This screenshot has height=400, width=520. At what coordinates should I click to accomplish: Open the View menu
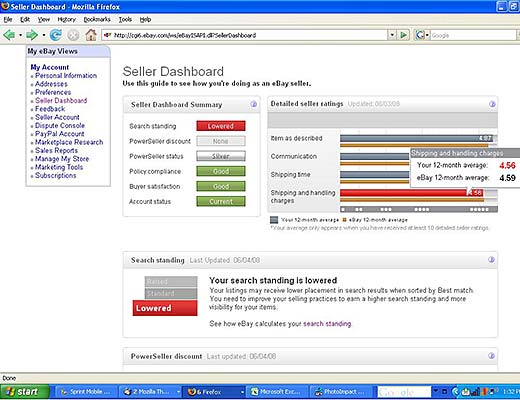pyautogui.click(x=44, y=19)
